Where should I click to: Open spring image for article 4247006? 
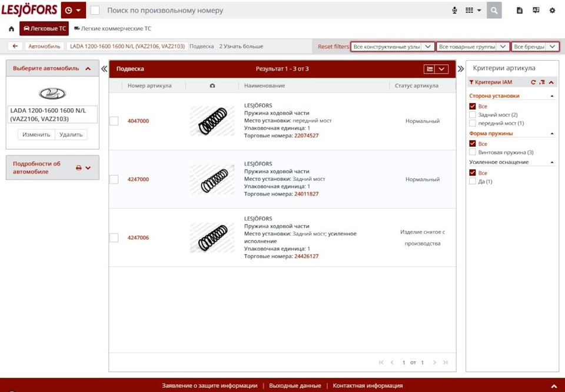point(212,237)
